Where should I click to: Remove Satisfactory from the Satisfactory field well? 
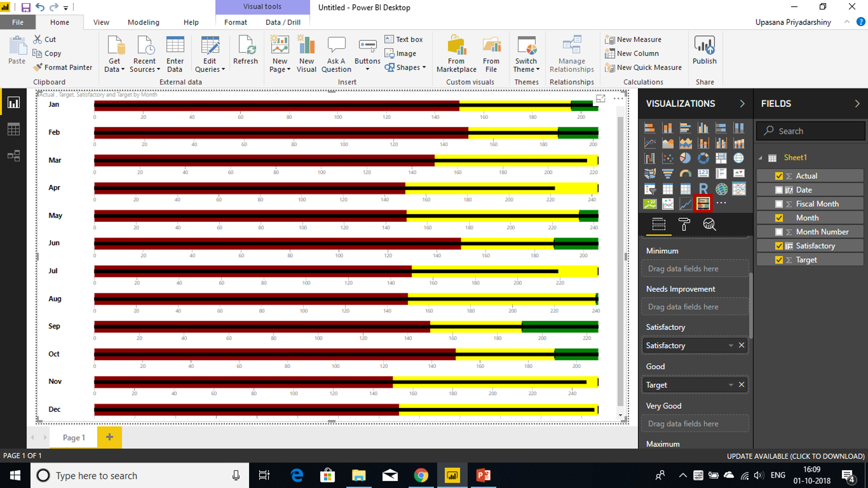tap(741, 345)
